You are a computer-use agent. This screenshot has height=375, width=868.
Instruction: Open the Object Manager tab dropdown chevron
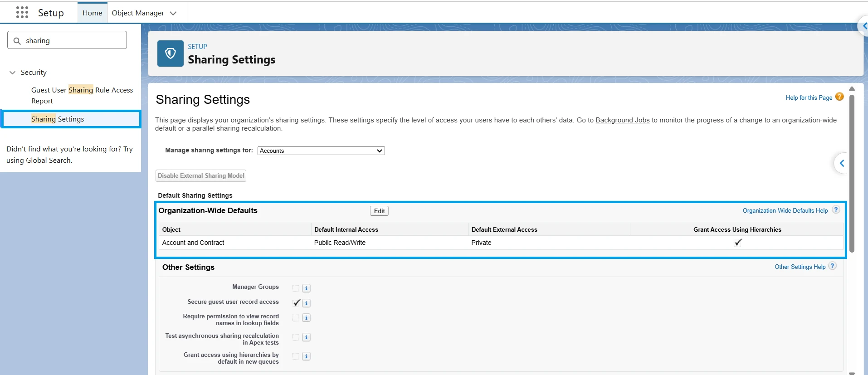[x=173, y=13]
